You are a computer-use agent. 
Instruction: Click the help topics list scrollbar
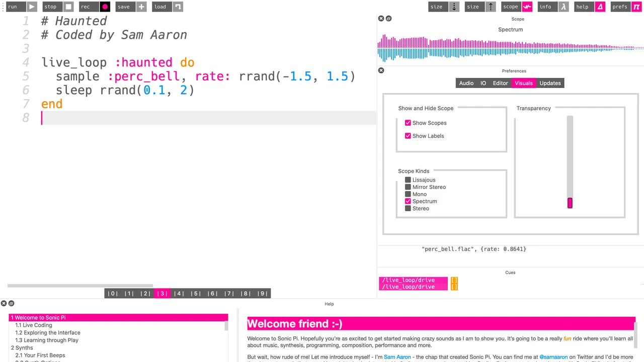click(226, 326)
